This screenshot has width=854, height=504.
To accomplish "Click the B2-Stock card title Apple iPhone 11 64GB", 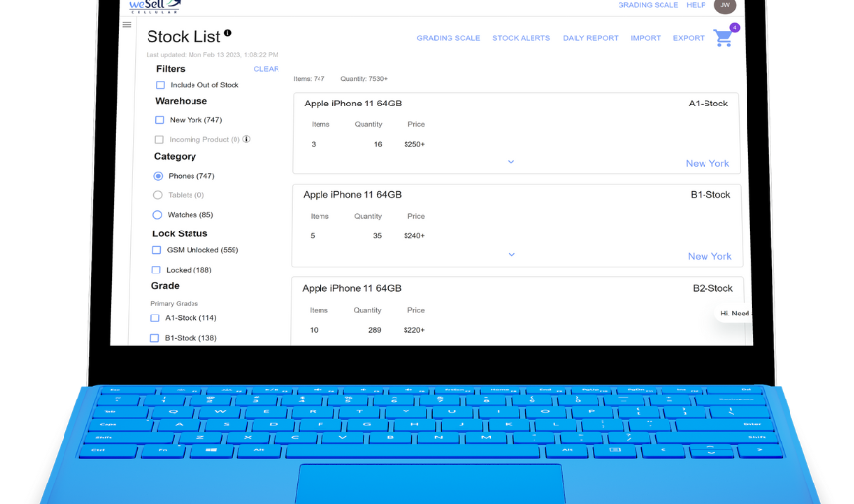I will (352, 288).
